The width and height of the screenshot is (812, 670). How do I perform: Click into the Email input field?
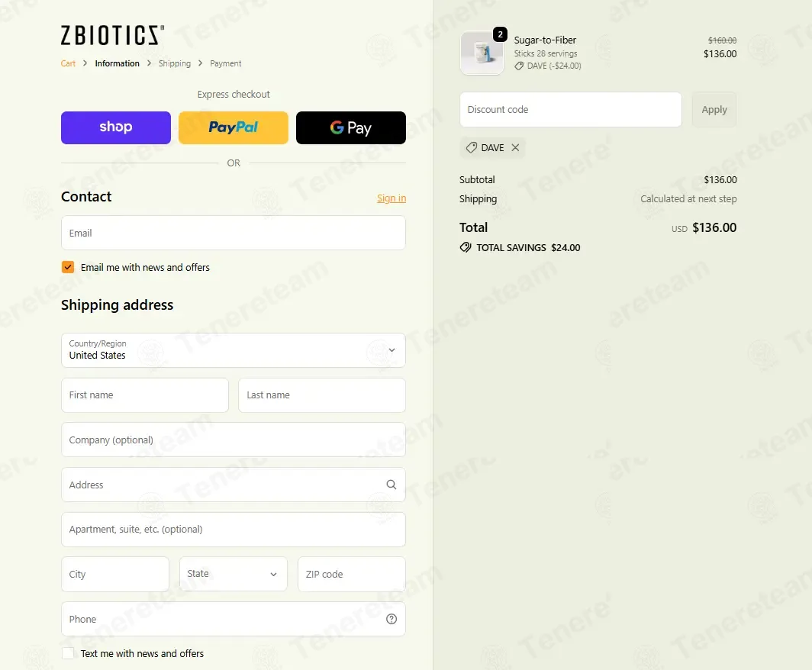pos(234,233)
